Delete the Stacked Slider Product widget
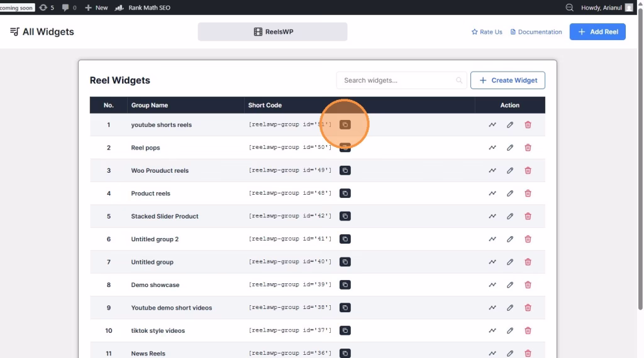Screen dimensions: 644x358 pyautogui.click(x=528, y=216)
